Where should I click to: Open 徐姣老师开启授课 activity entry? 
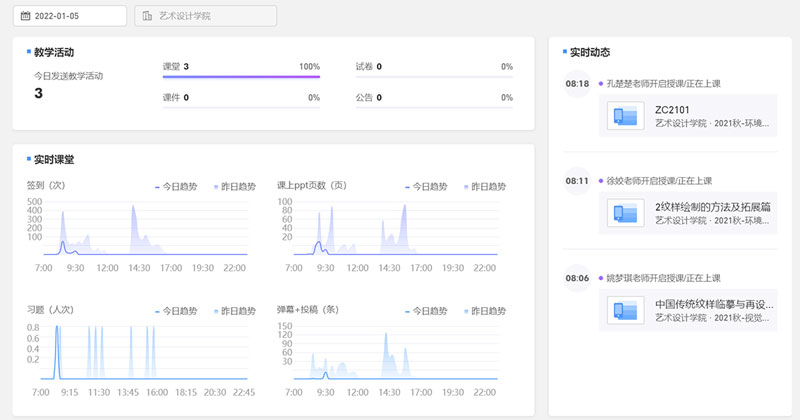pos(658,181)
